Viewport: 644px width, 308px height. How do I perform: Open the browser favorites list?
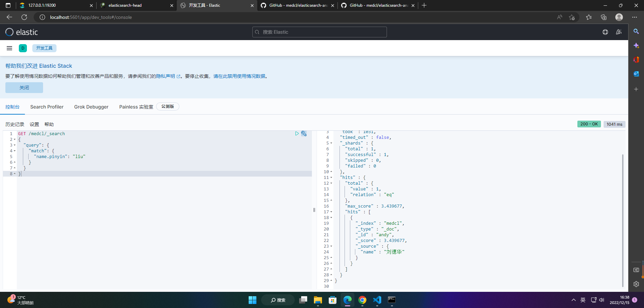tap(589, 17)
